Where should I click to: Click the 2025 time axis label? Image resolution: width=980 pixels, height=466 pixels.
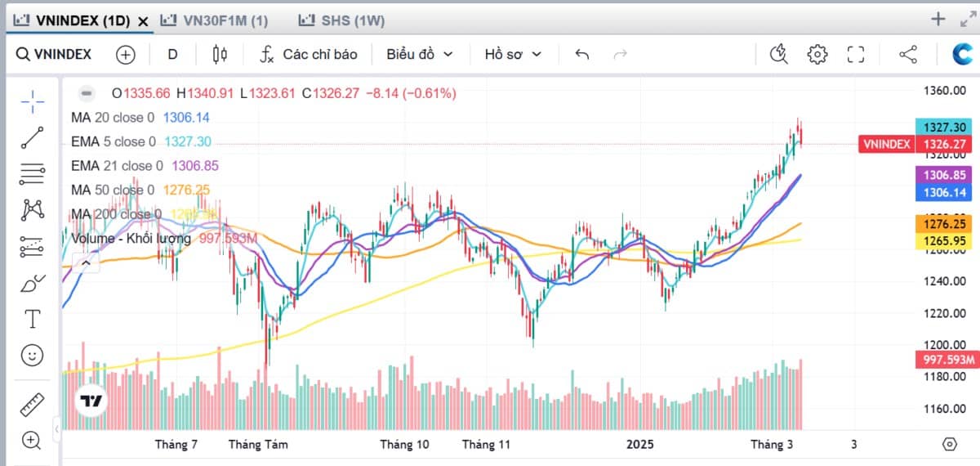coord(640,445)
